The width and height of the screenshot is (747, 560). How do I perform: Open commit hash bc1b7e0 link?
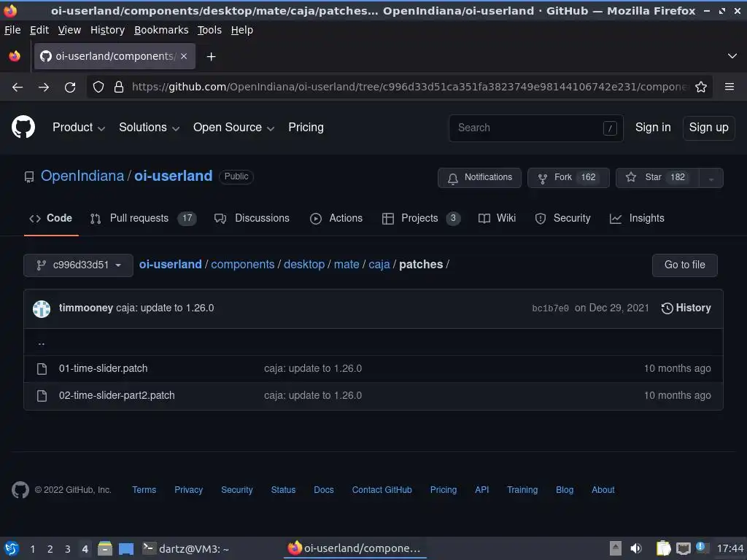[x=550, y=308]
